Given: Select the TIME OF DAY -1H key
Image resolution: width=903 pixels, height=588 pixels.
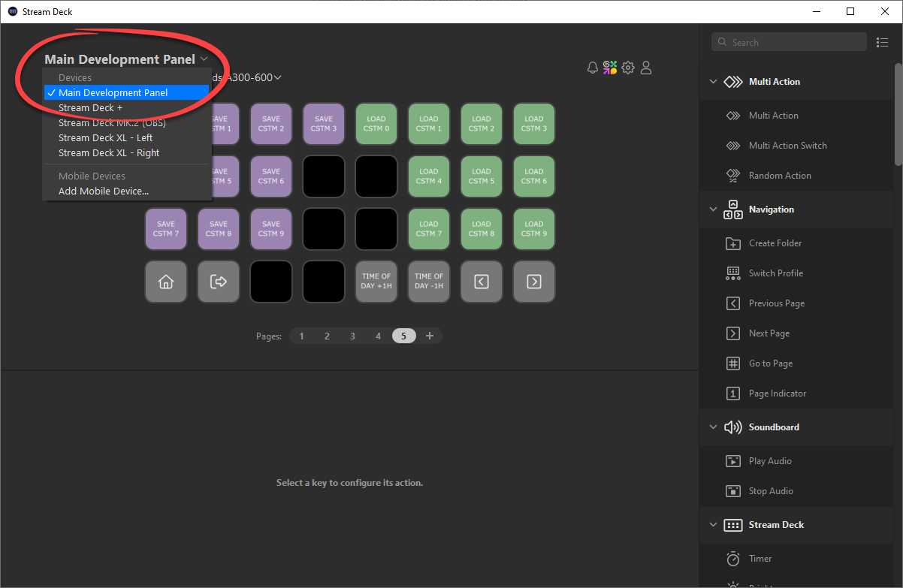Looking at the screenshot, I should [429, 282].
